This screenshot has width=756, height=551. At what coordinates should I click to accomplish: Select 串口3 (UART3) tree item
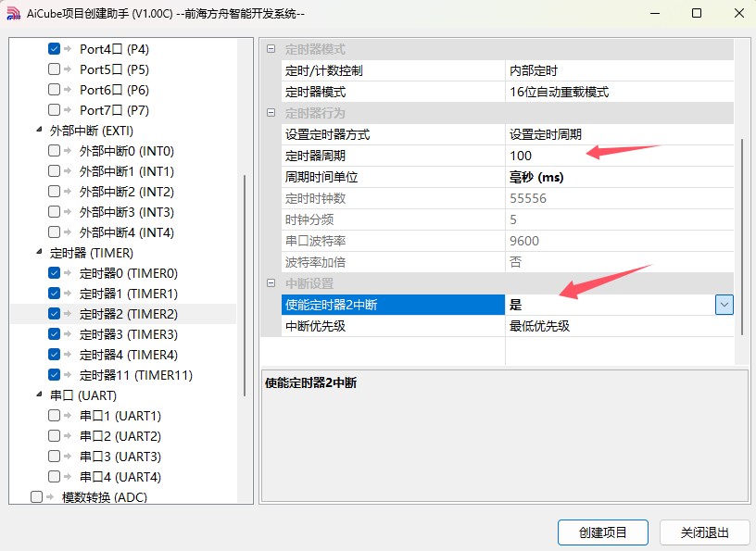120,457
